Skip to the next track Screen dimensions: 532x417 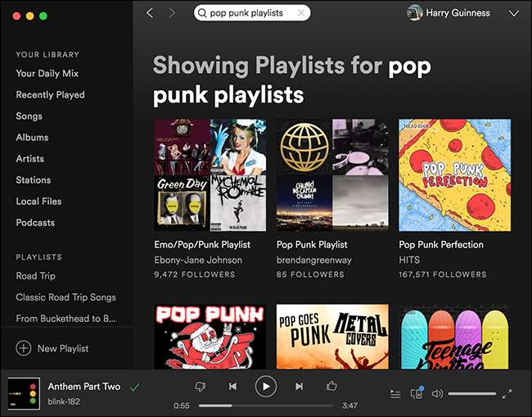click(299, 386)
